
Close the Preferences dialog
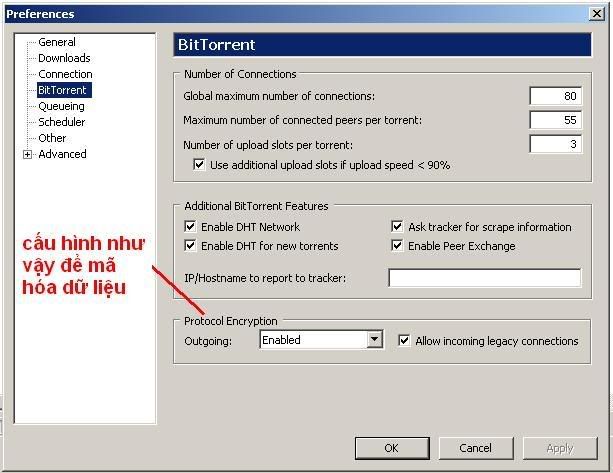[596, 14]
